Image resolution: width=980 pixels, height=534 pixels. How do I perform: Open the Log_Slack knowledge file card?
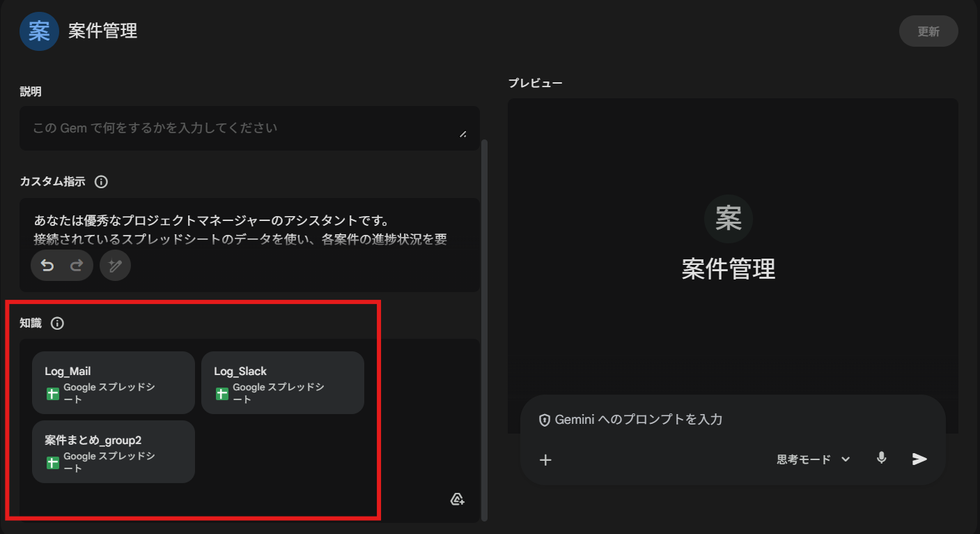pos(283,383)
